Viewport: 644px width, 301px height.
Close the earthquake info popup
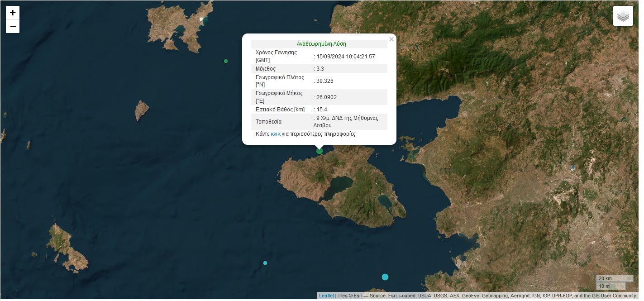coord(391,39)
